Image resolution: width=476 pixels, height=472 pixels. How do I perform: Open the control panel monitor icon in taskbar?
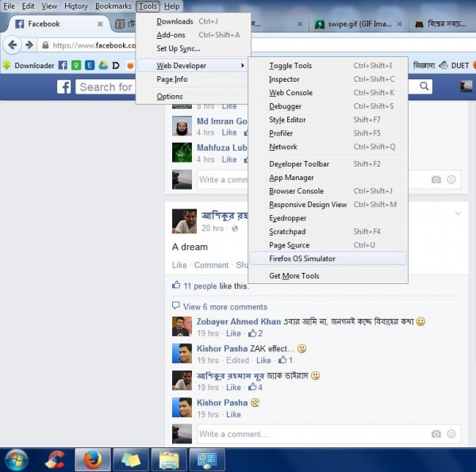207,460
